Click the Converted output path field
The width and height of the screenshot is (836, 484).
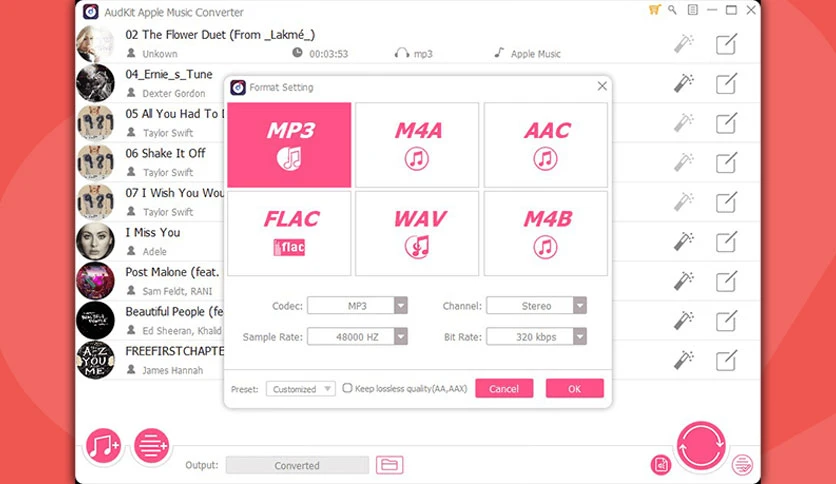[297, 465]
